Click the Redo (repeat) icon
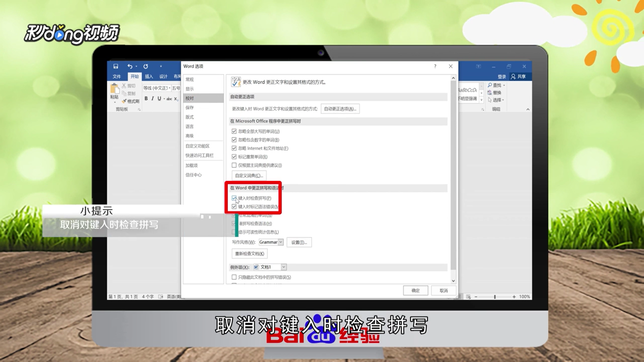Viewport: 644px width, 362px height. [146, 66]
